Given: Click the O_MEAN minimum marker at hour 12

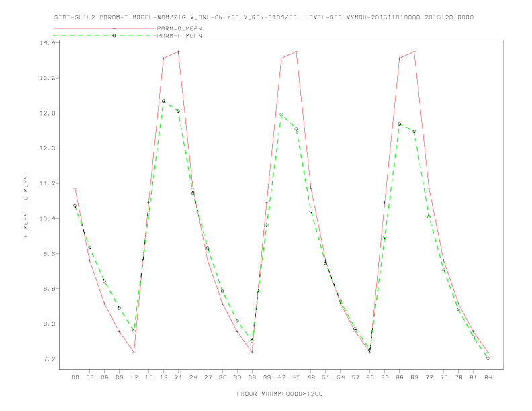Looking at the screenshot, I should (x=134, y=352).
